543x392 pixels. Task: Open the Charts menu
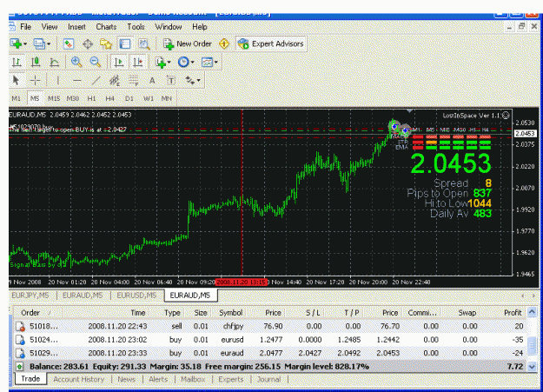pos(106,27)
